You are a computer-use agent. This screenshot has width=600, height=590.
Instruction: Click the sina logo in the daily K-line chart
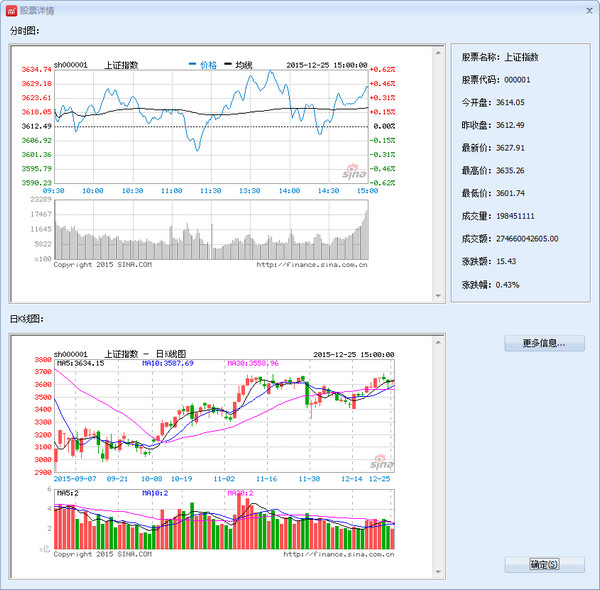pos(381,462)
